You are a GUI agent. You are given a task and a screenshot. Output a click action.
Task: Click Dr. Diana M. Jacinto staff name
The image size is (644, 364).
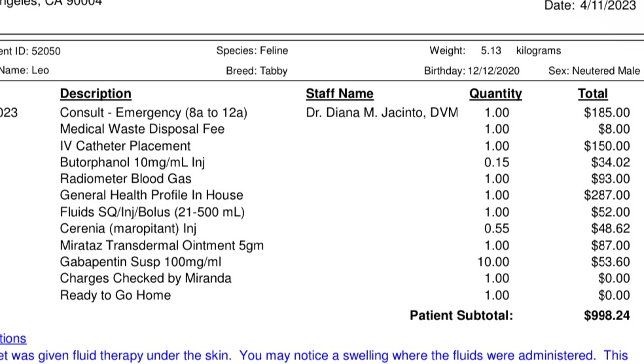[382, 113]
